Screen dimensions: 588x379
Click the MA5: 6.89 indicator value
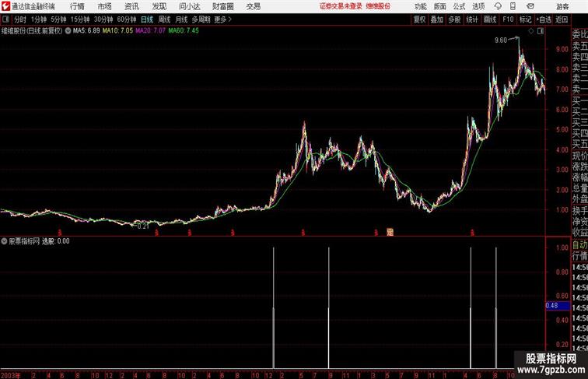click(86, 31)
